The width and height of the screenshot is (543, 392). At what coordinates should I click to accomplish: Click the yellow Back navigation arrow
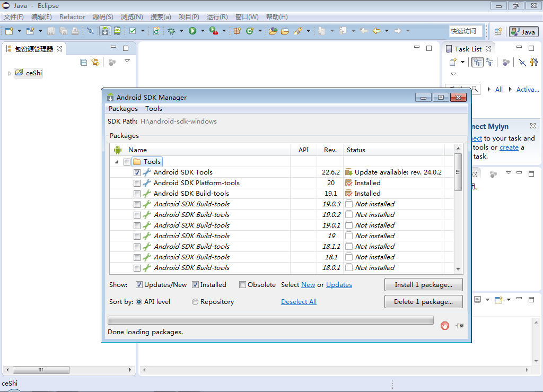pos(376,31)
